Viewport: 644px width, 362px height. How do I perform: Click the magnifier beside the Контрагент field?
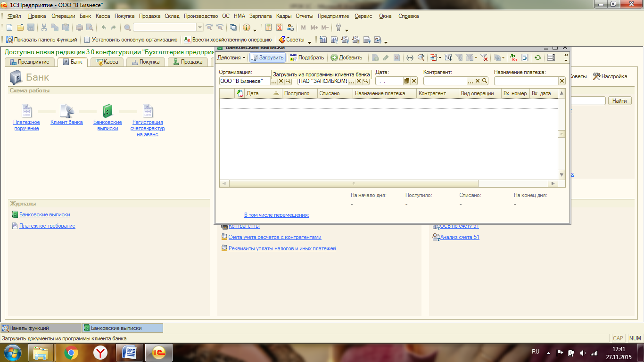pyautogui.click(x=484, y=81)
